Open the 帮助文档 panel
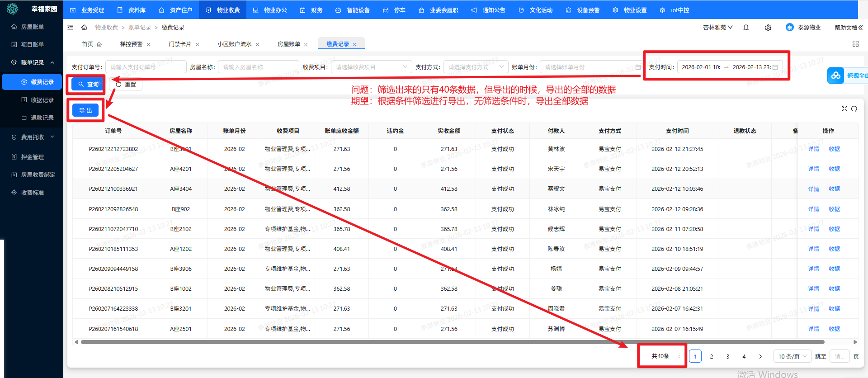Screen dimensions: 868x378 click(x=849, y=28)
